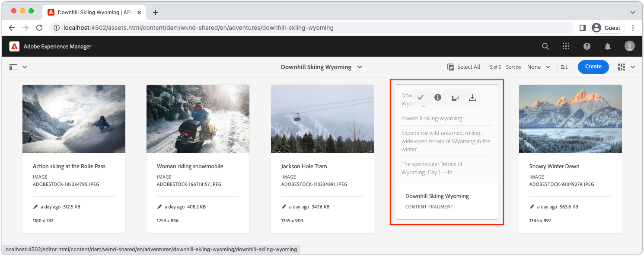Viewport: 644px width, 256px height.
Task: Toggle the left rail panel icon
Action: pos(13,67)
